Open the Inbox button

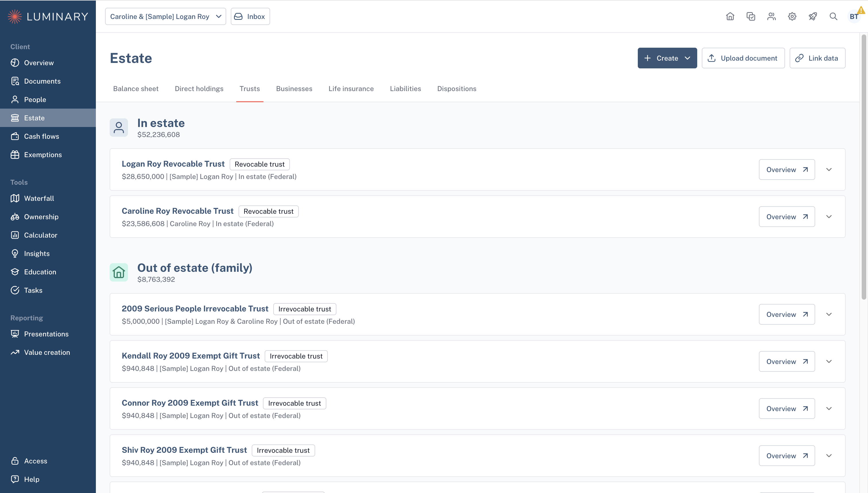250,16
